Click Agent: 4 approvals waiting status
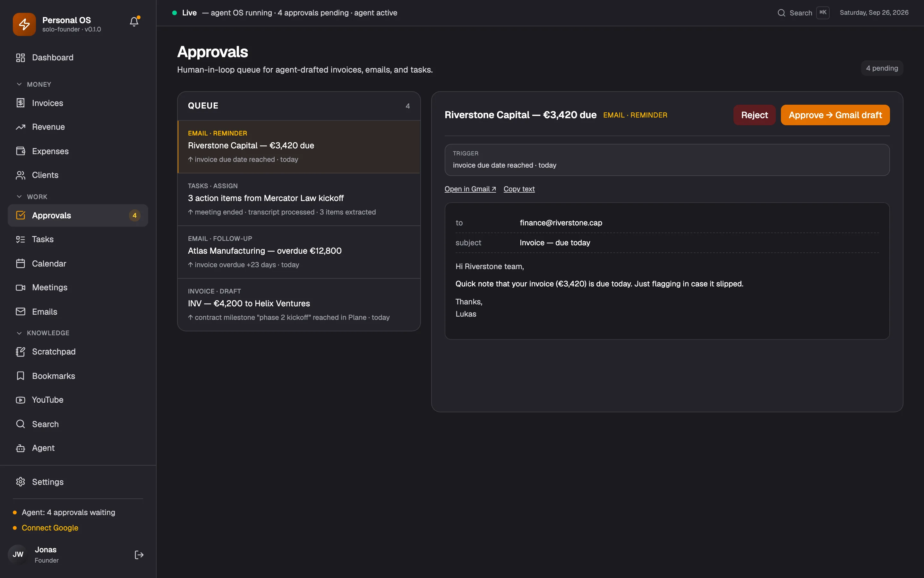924x578 pixels. 68,512
